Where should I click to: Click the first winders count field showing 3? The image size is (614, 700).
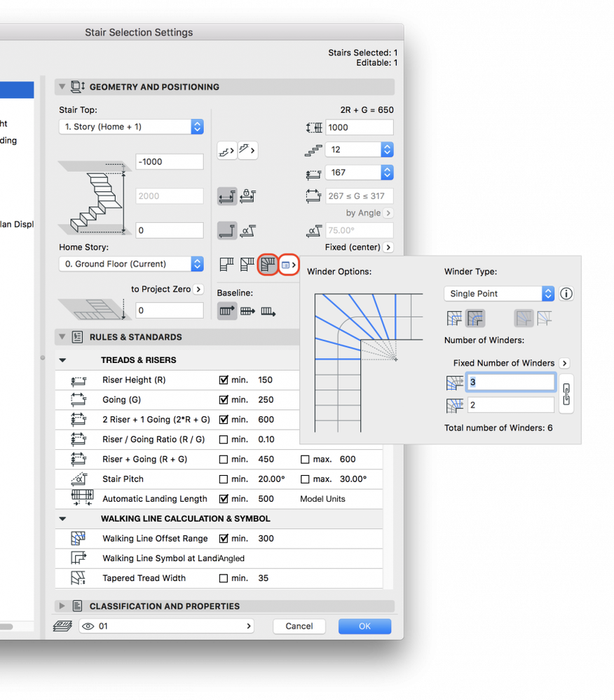point(511,382)
